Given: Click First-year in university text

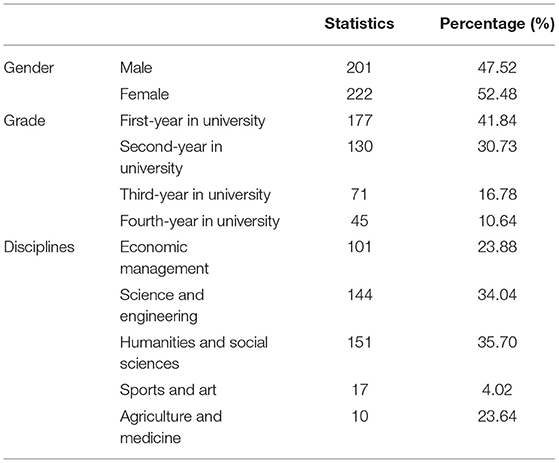Looking at the screenshot, I should click(x=193, y=120).
